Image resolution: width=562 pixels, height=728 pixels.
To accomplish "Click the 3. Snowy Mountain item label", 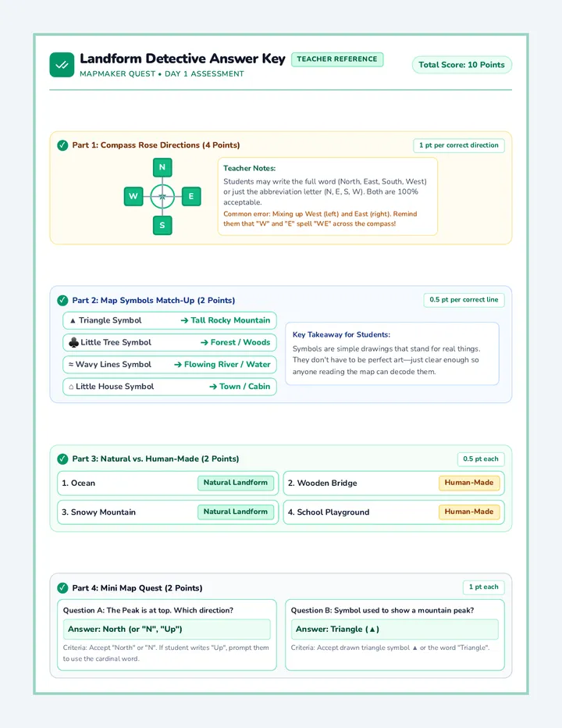I will pos(99,512).
